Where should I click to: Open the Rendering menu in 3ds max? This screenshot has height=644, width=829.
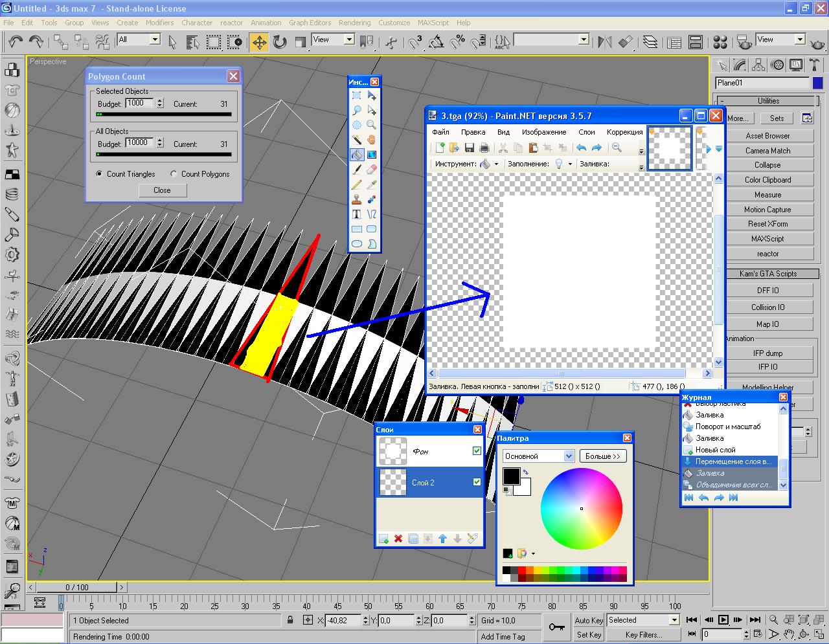[354, 23]
